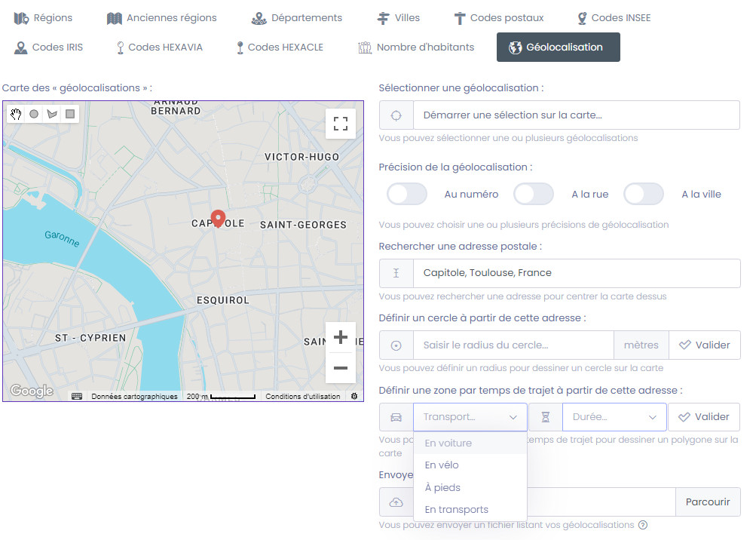Click the red Capitole map marker
The image size is (756, 540).
(x=218, y=218)
